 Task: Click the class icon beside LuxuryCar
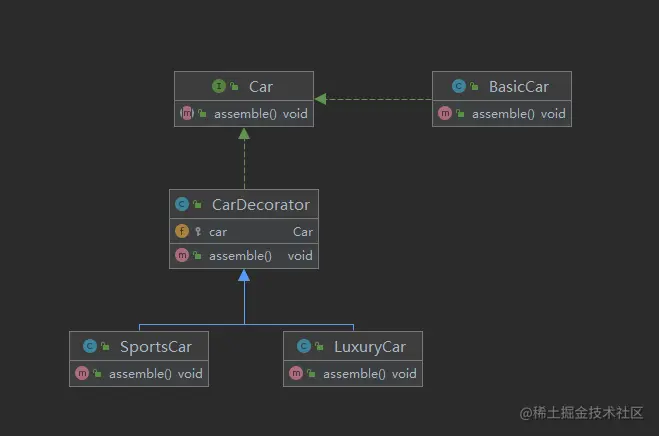303,346
